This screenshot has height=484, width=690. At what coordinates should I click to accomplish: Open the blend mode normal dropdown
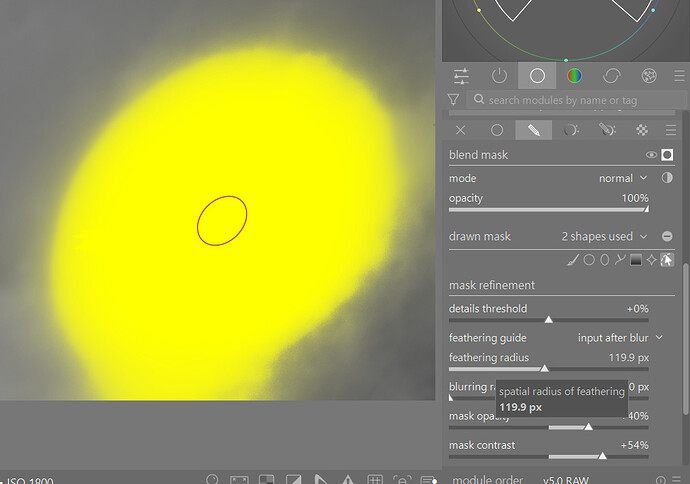click(x=623, y=178)
